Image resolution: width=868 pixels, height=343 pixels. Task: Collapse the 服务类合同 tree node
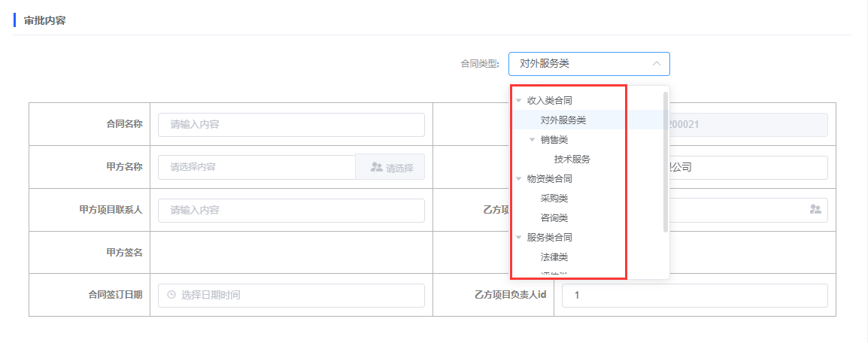[518, 238]
